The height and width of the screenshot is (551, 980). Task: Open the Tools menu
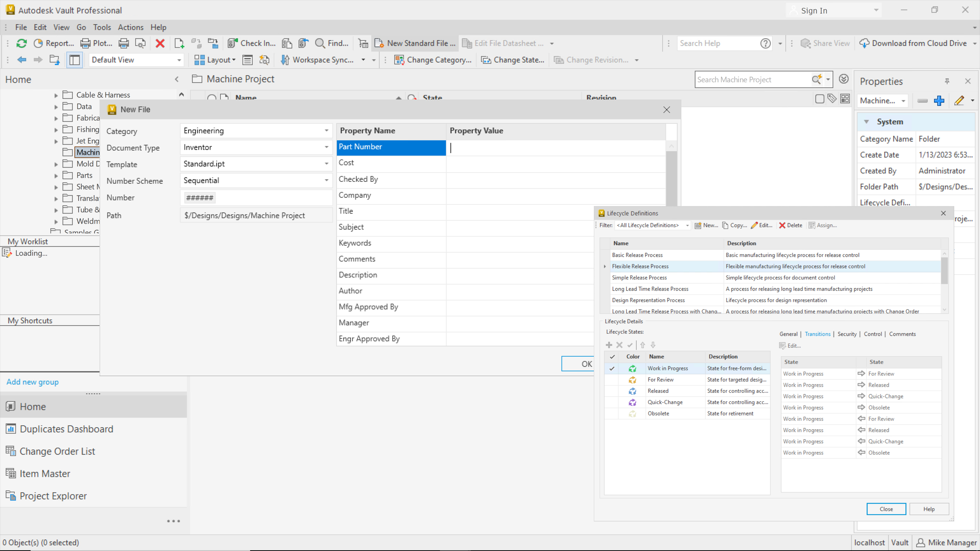[102, 27]
